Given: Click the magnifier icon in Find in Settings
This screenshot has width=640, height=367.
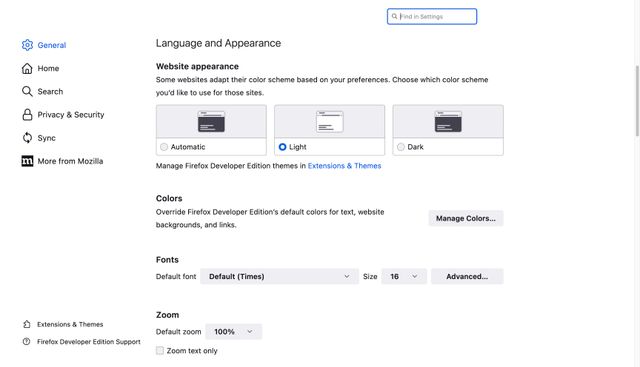Looking at the screenshot, I should pos(394,16).
